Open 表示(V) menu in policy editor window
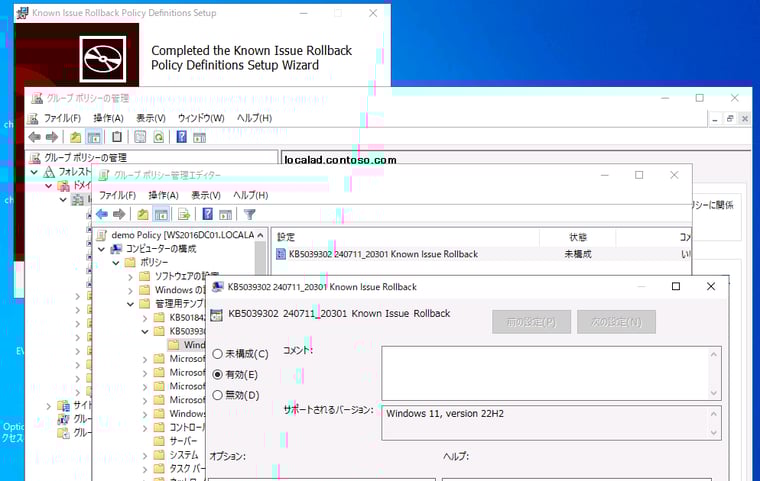Screen dimensions: 760x481 coord(206,195)
